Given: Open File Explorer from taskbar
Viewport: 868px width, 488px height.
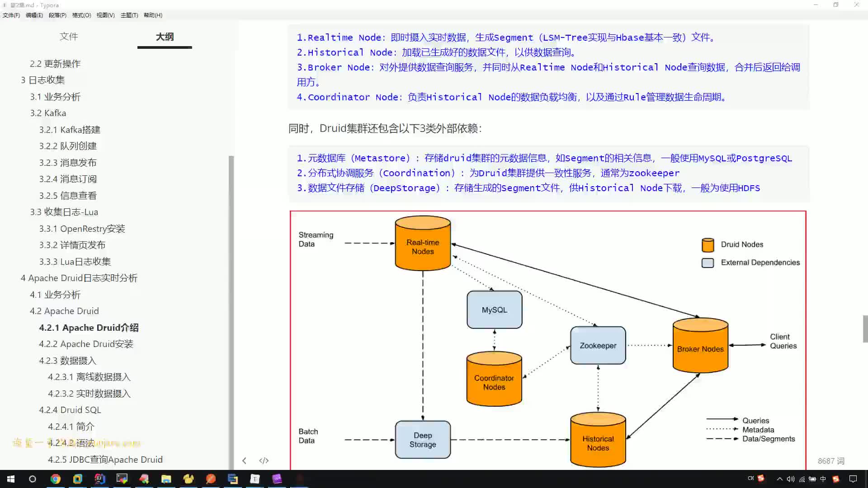Looking at the screenshot, I should [166, 479].
